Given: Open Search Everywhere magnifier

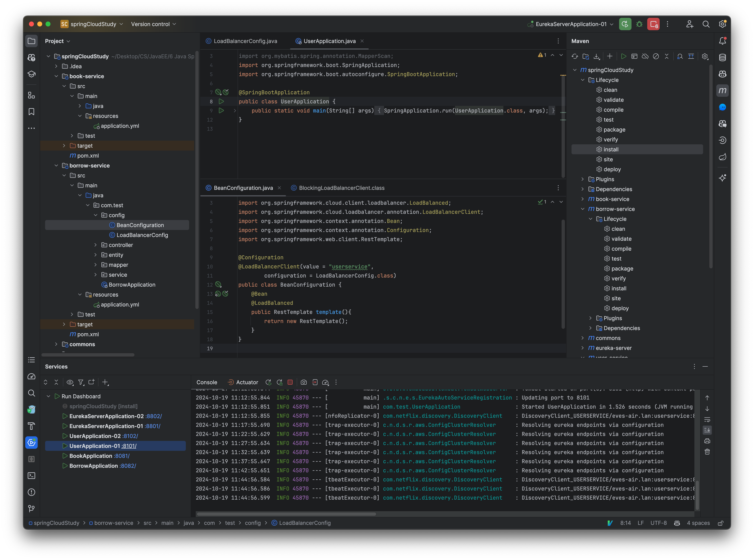Looking at the screenshot, I should (706, 24).
